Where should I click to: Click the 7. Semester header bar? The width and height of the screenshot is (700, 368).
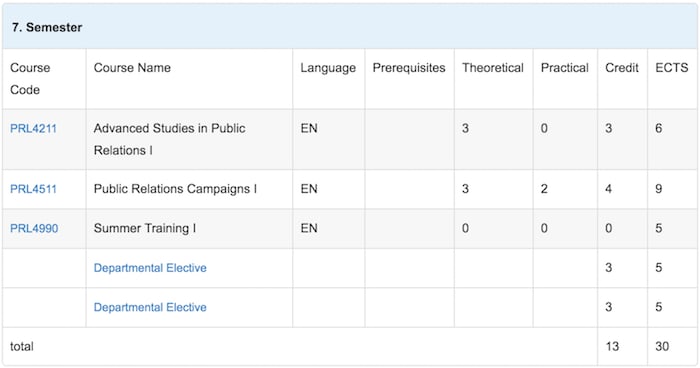(350, 27)
